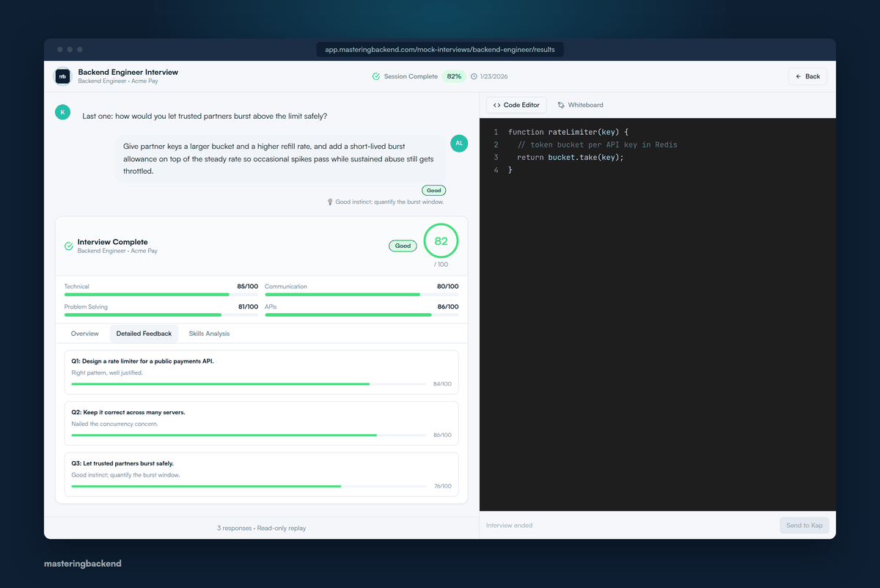880x588 pixels.
Task: Click the masteringbackend footer logo
Action: (83, 564)
